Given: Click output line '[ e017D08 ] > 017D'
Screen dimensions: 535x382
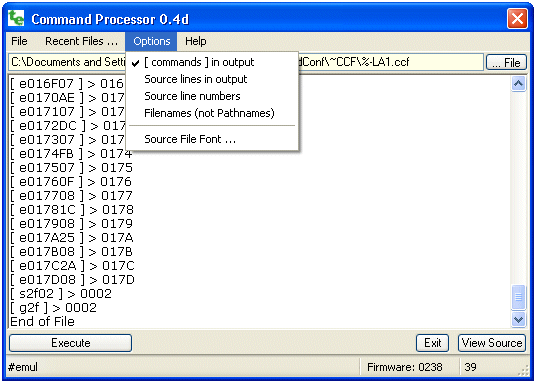Looking at the screenshot, I should click(x=72, y=280).
